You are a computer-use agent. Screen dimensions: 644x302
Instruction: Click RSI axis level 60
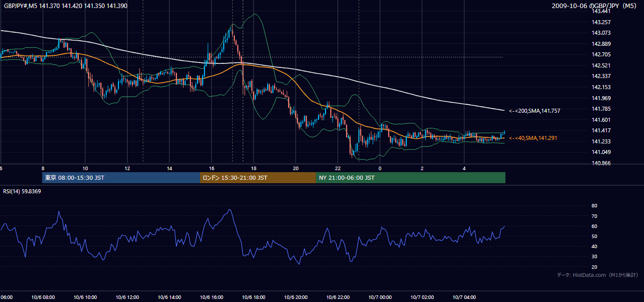(594, 226)
